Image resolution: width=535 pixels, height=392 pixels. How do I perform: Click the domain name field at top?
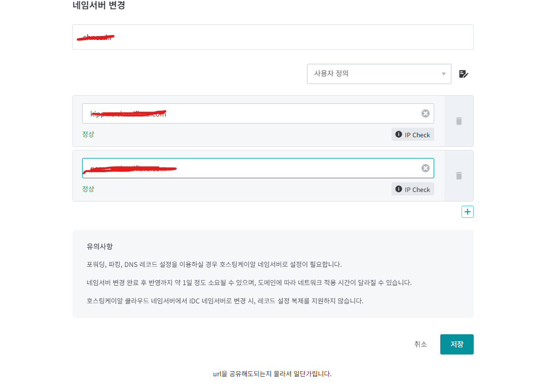273,37
